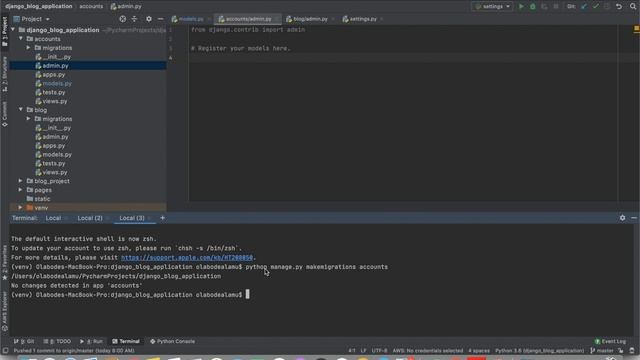Screen dimensions: 640x360
Task: Open the Event Log
Action: click(x=610, y=341)
